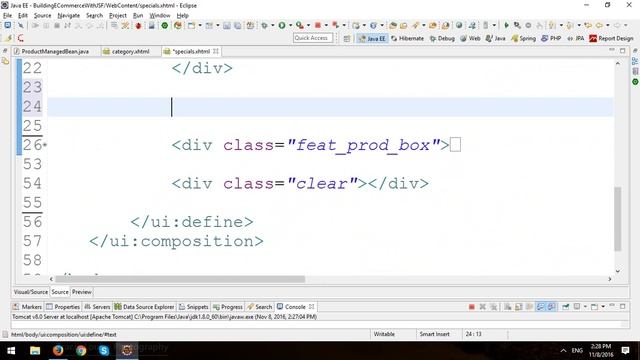This screenshot has height=360, width=640.
Task: Click the Open Perspective icon
Action: 347,38
